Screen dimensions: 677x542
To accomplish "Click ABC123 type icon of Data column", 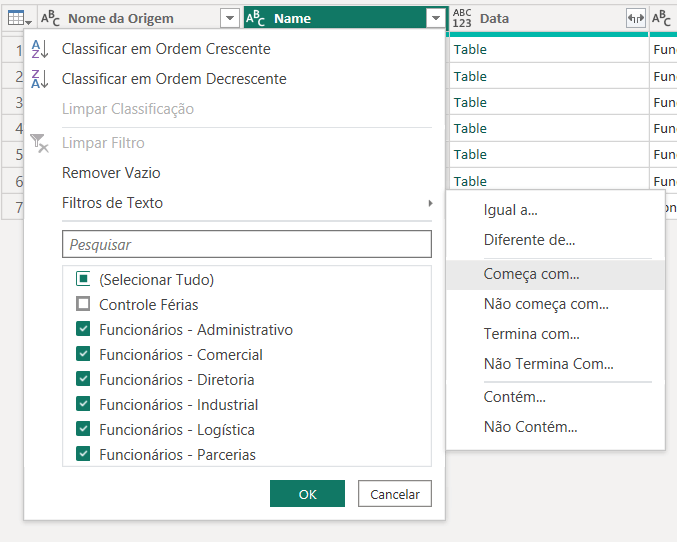I will tap(462, 19).
